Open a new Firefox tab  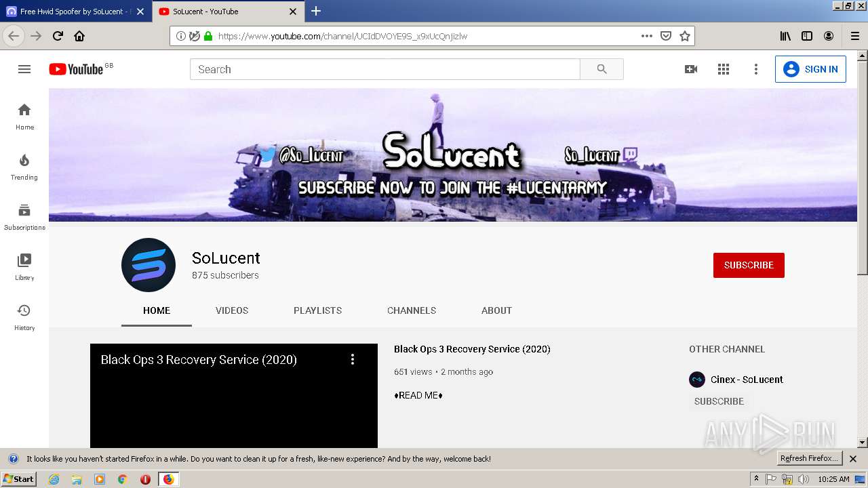point(316,11)
